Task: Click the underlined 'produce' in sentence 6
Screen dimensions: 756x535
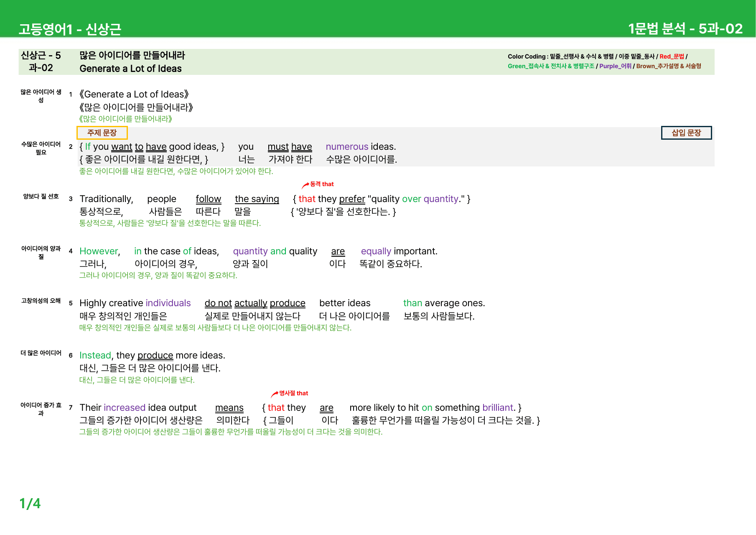Action: click(x=155, y=355)
